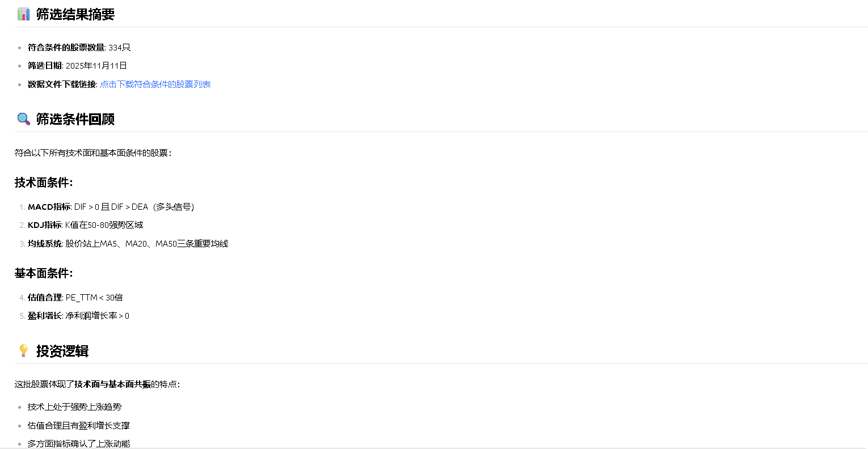868x449 pixels.
Task: Click the 盈利增长 净利润增长率 line
Action: pos(78,316)
